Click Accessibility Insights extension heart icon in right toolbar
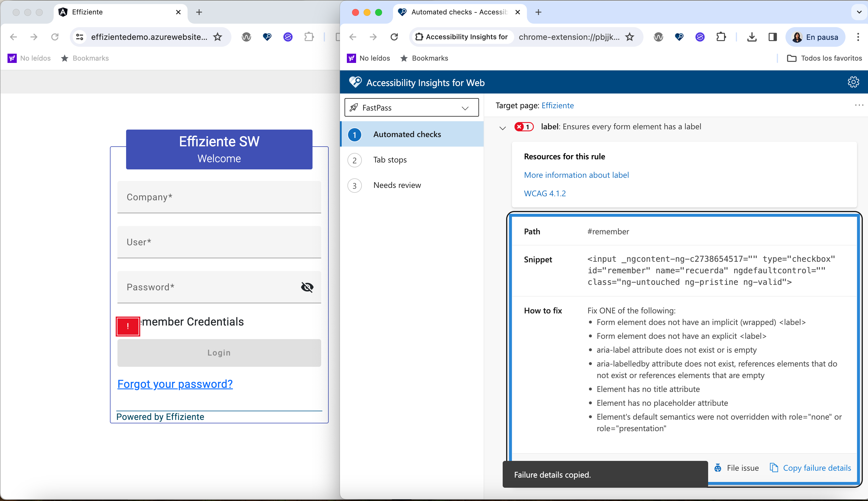 pos(679,37)
